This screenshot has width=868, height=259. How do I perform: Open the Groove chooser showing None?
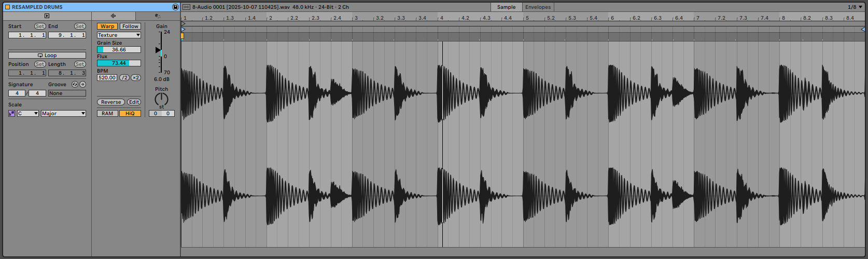67,93
